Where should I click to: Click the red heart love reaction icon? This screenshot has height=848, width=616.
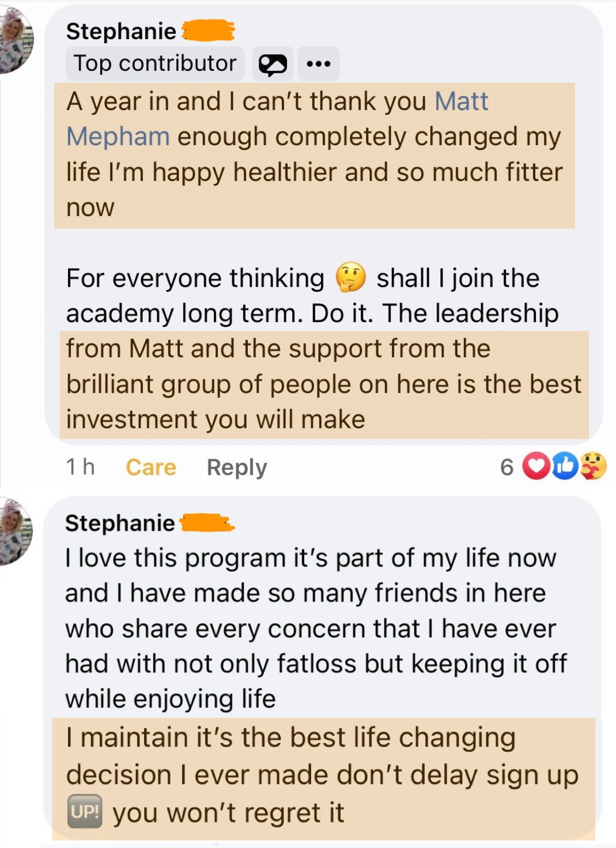(x=536, y=466)
